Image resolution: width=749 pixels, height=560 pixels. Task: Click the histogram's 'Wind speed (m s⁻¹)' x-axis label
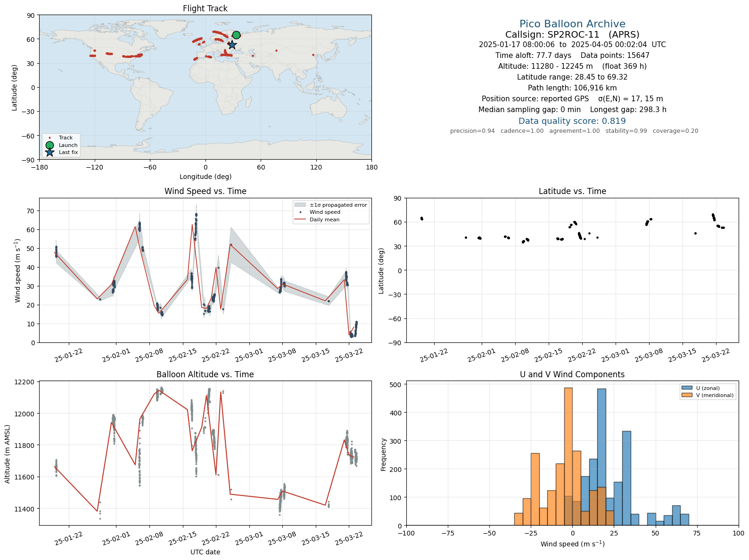pos(572,544)
